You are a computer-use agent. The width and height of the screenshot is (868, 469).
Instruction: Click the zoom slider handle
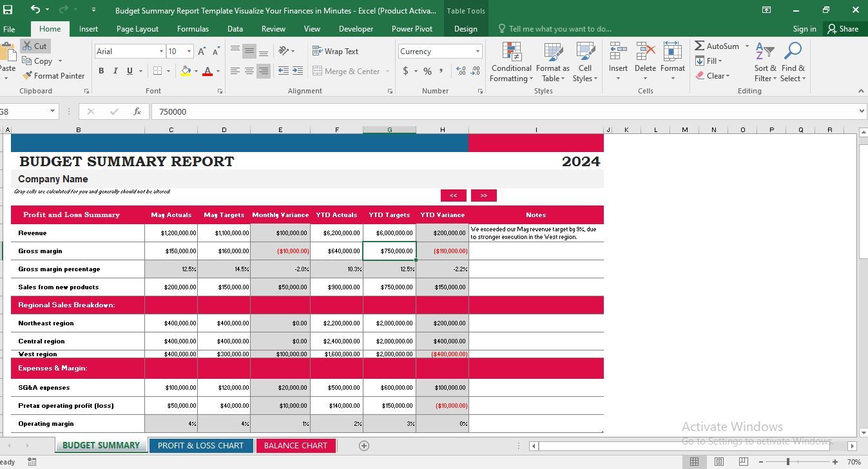click(787, 461)
